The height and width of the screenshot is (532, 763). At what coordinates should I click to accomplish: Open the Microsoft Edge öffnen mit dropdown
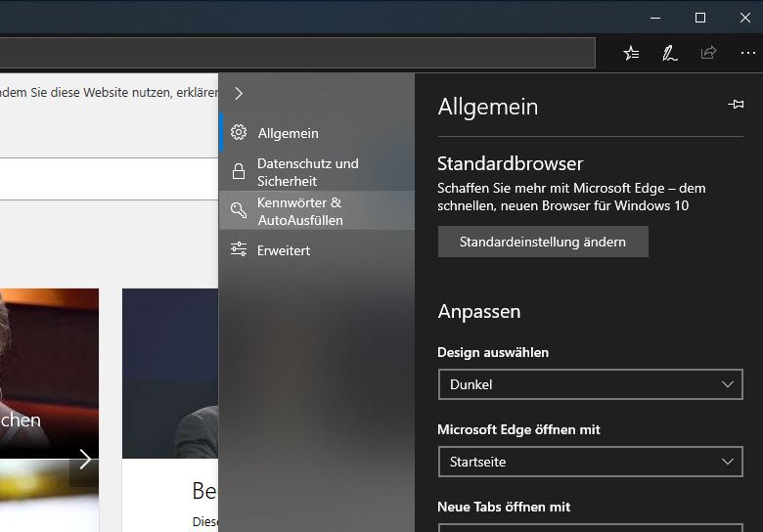(590, 462)
